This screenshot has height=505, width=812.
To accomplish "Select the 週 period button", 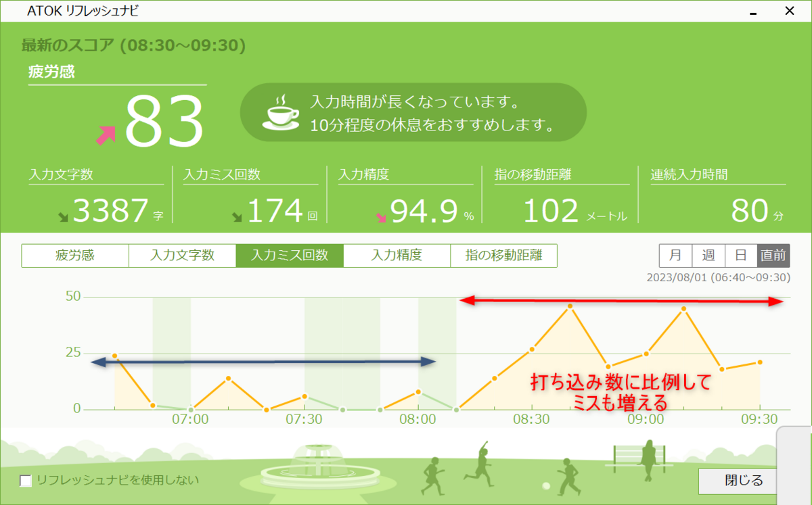I will point(708,256).
